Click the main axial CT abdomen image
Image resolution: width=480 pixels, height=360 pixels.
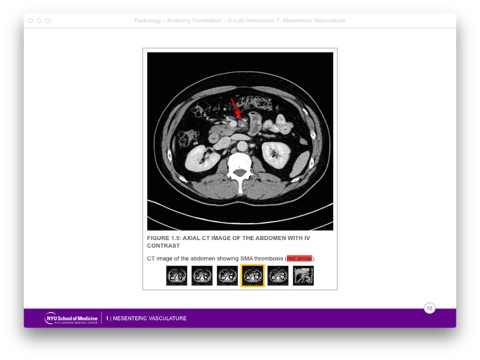click(240, 141)
